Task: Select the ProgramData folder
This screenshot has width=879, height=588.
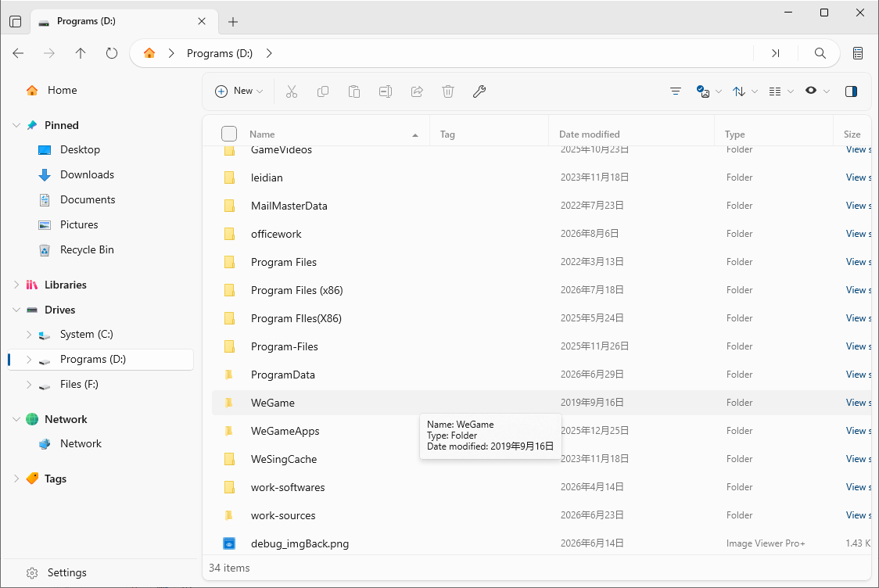Action: pyautogui.click(x=283, y=375)
